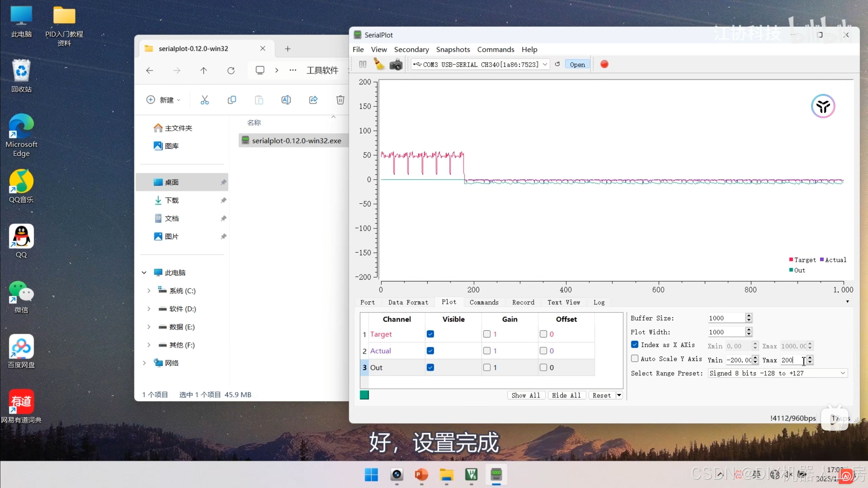Click the pause plotting icon in SerialPlot toolbar
Viewport: 868px width, 488px height.
pos(362,64)
